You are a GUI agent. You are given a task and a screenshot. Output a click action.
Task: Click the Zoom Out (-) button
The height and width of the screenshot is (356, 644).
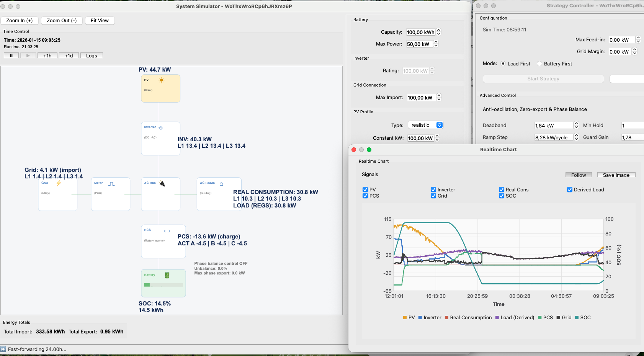click(x=62, y=21)
